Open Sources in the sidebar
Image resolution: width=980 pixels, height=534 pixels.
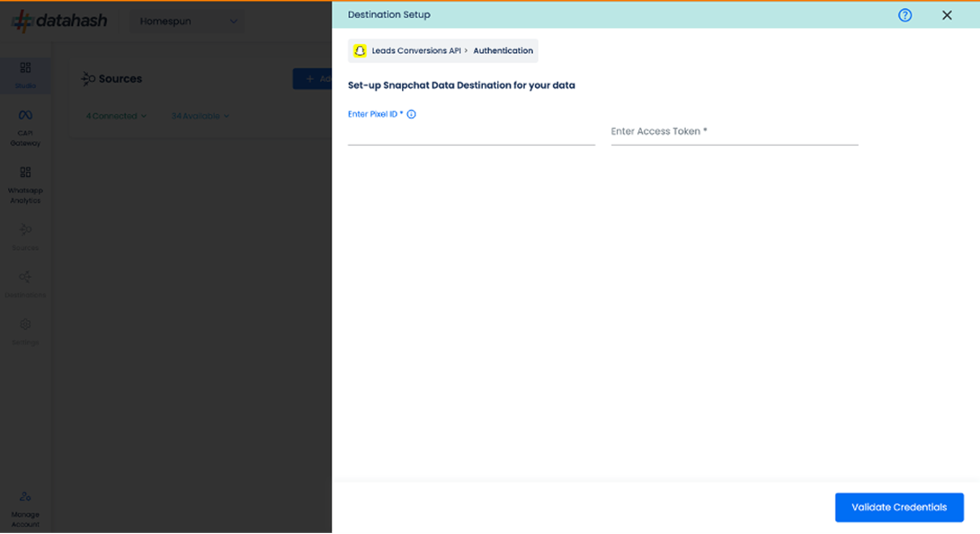tap(26, 237)
